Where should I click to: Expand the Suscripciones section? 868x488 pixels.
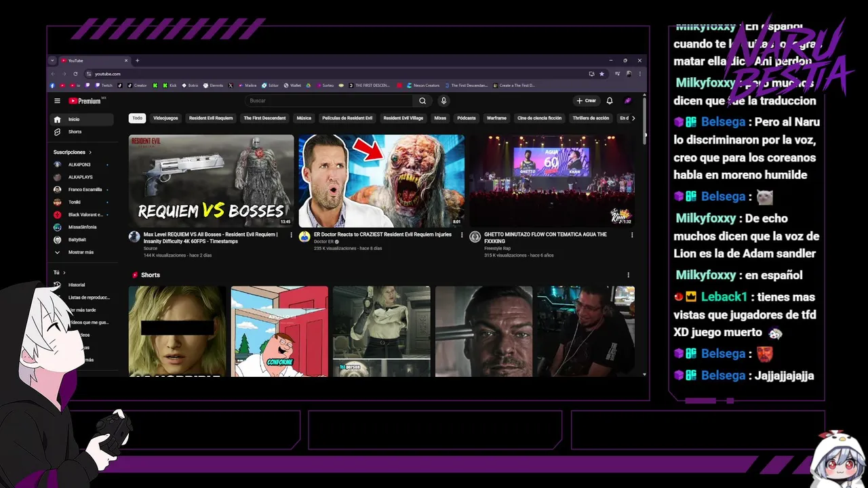coord(73,152)
